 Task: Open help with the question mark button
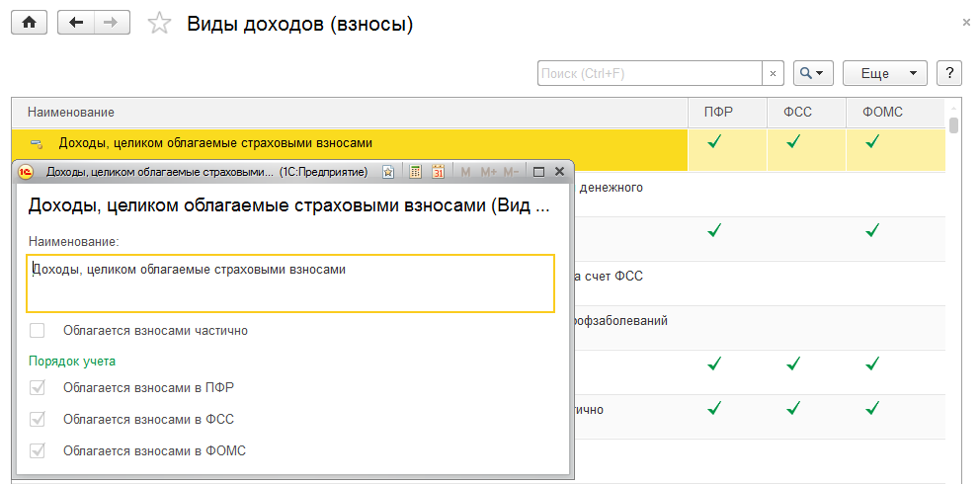pyautogui.click(x=949, y=73)
